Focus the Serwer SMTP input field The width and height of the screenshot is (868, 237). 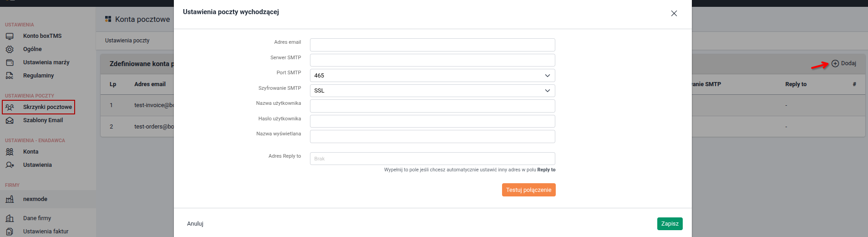(x=432, y=60)
